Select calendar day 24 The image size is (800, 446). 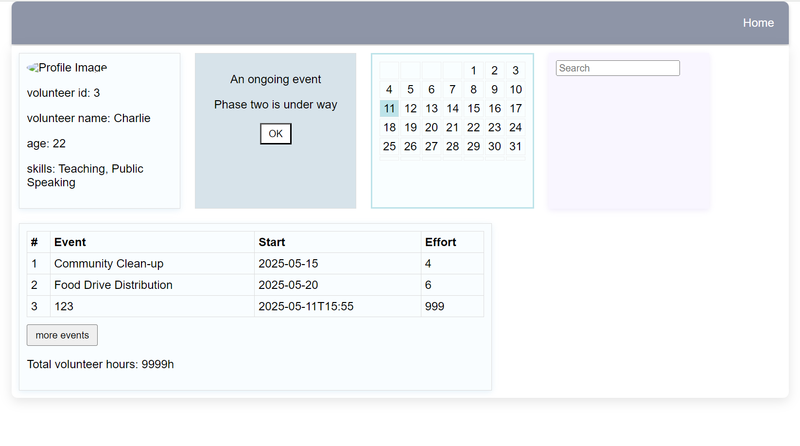[515, 127]
